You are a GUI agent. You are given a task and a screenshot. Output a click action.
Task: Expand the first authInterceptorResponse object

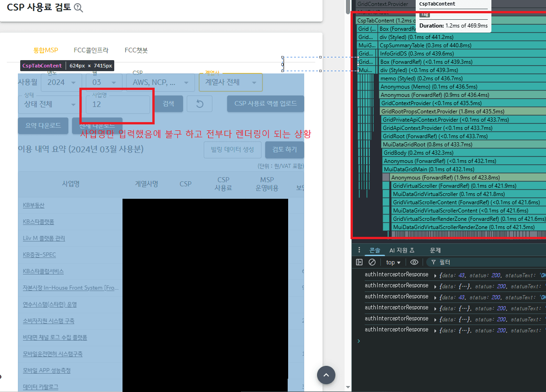click(435, 275)
